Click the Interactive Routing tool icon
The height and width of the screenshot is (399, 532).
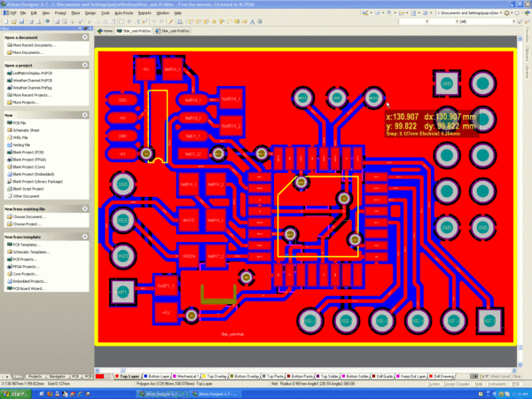[x=191, y=21]
